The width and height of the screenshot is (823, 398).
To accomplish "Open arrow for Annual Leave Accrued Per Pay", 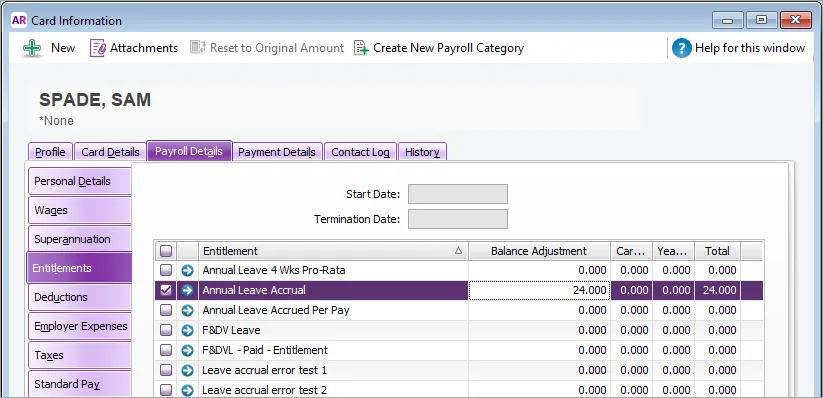I will [187, 310].
